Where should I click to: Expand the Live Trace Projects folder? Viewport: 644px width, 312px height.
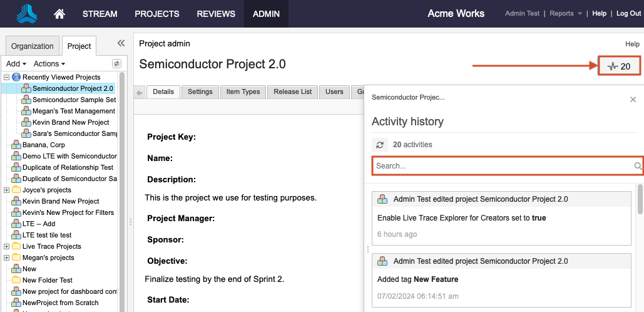coord(7,246)
